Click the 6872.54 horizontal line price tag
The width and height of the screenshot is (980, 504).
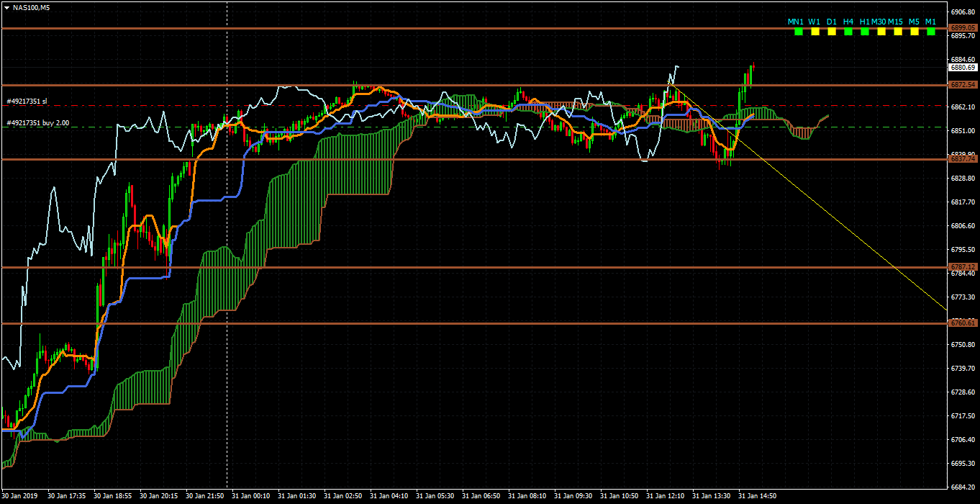coord(962,85)
